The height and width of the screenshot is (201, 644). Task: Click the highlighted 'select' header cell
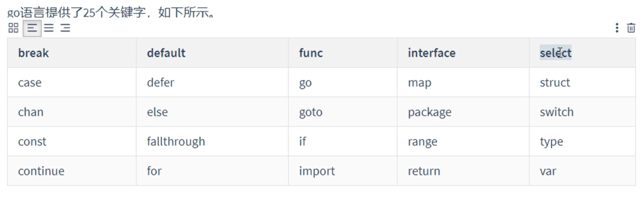pyautogui.click(x=582, y=53)
